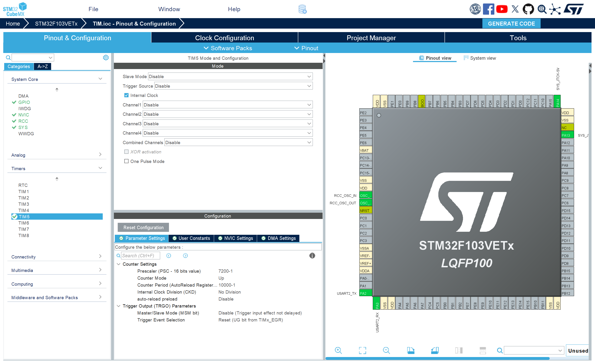This screenshot has width=595, height=364.
Task: Click the settings gear in the categories panel
Action: 106,57
